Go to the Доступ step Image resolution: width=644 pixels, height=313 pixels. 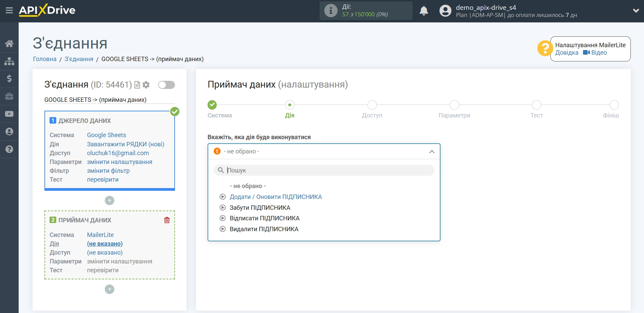coord(372,105)
